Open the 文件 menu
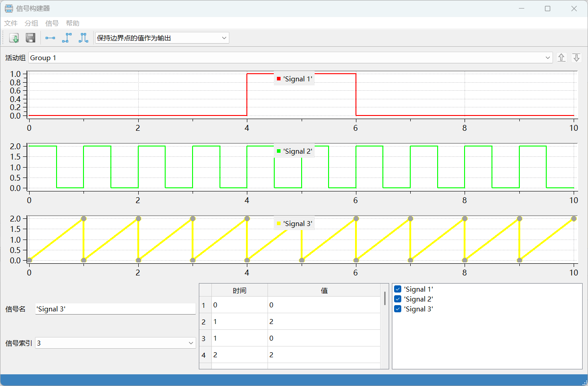The width and height of the screenshot is (588, 386). coord(10,23)
